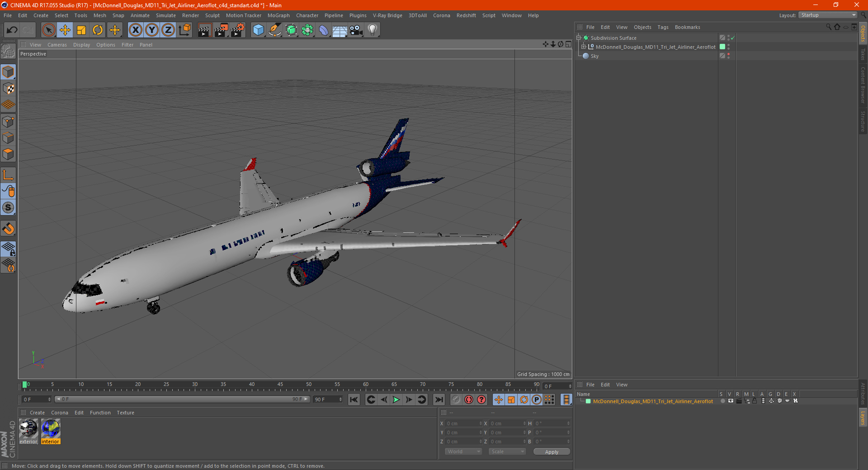Open the Render menu
Image resolution: width=868 pixels, height=470 pixels.
tap(190, 15)
